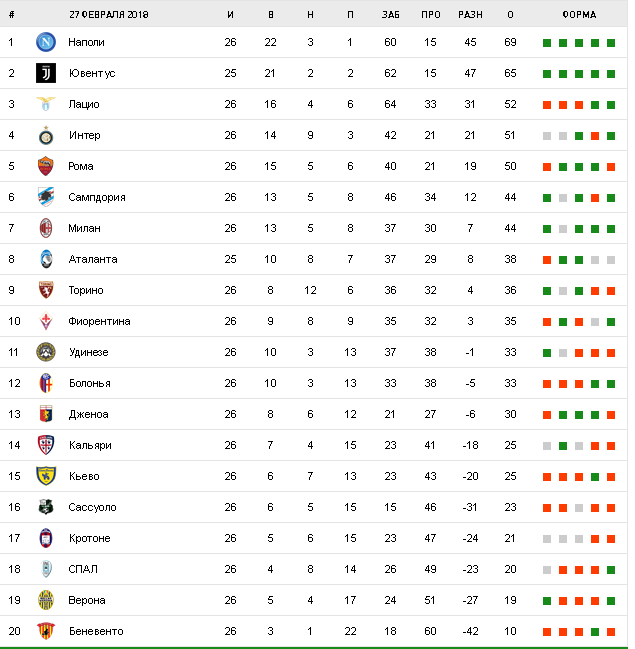Click the Juventus club logo
The image size is (635, 649).
[46, 73]
